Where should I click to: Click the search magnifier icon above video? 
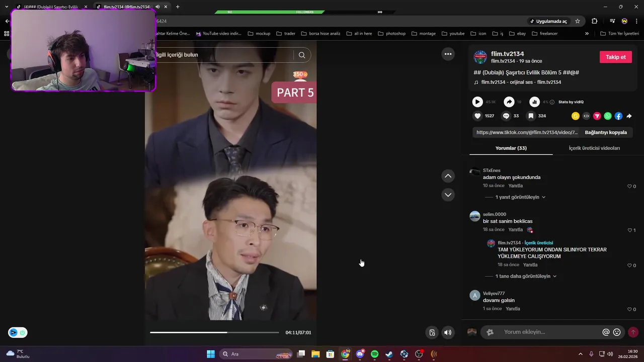302,55
